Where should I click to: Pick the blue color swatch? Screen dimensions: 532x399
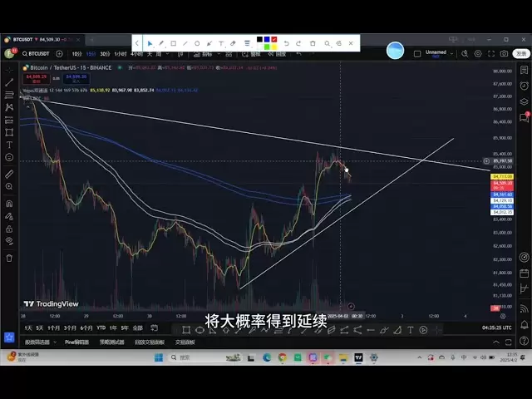[267, 39]
